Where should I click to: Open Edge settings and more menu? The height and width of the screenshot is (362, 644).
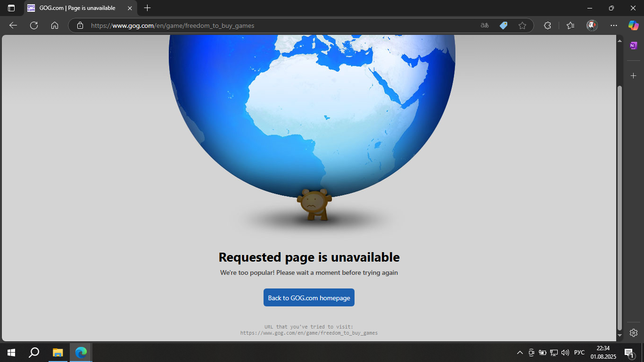[x=613, y=25]
